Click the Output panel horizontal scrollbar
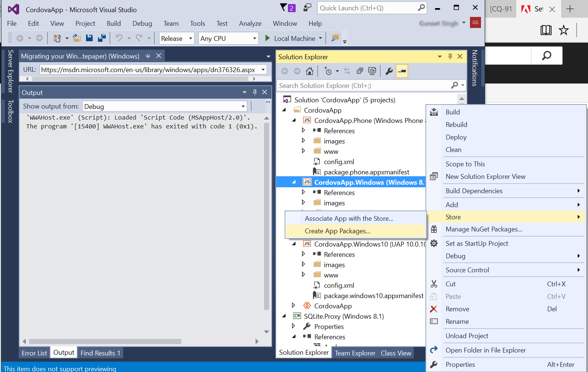The width and height of the screenshot is (588, 372). pyautogui.click(x=105, y=341)
